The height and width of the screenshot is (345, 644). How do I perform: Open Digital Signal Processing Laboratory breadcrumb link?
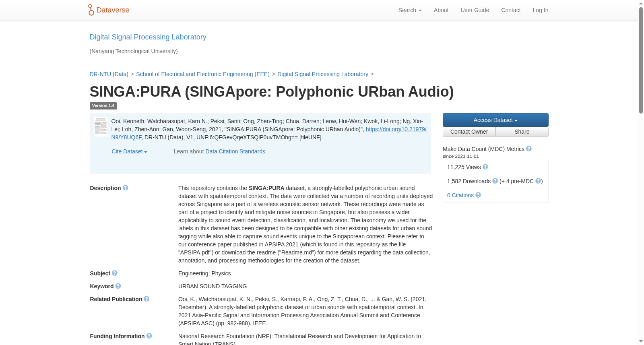(323, 74)
